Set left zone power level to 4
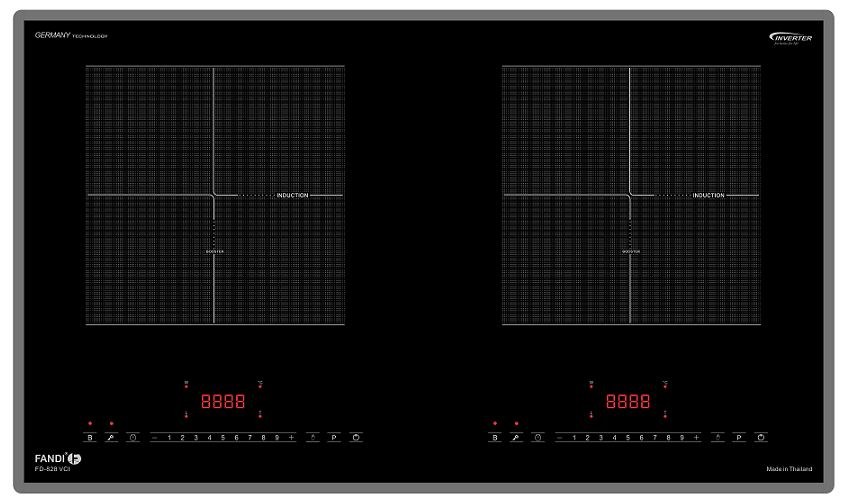The height and width of the screenshot is (501, 846). click(x=209, y=438)
